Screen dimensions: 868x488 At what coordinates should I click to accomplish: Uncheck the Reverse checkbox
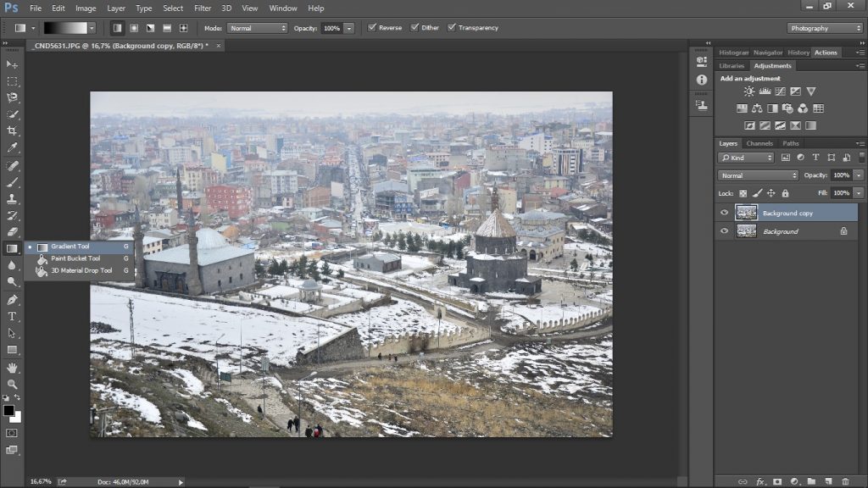point(372,28)
